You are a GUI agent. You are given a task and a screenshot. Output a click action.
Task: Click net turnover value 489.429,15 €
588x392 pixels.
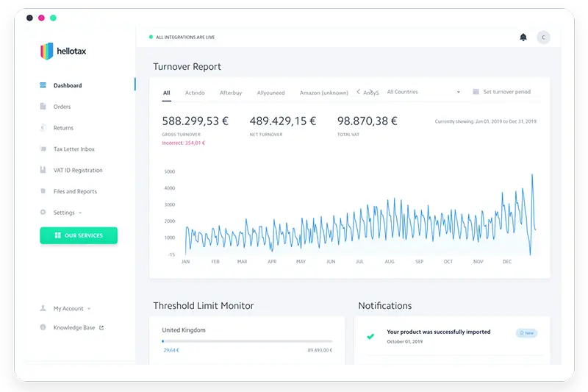click(x=283, y=121)
